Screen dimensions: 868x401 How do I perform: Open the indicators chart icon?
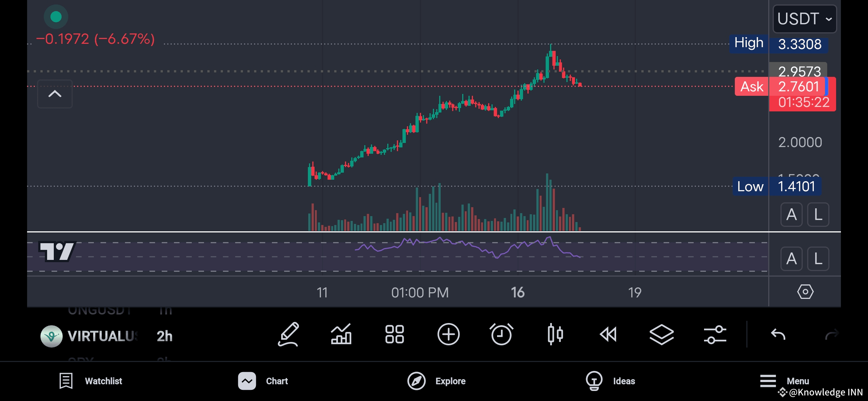[x=341, y=335]
